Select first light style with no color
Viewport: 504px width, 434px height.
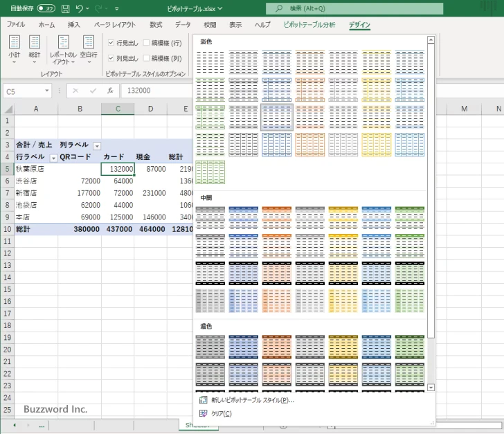click(210, 62)
